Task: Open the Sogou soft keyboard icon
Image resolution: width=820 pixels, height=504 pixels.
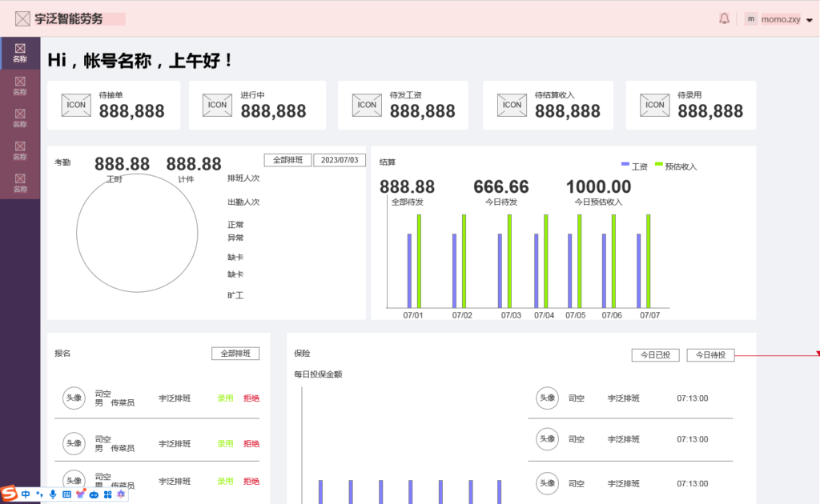Action: 66,494
